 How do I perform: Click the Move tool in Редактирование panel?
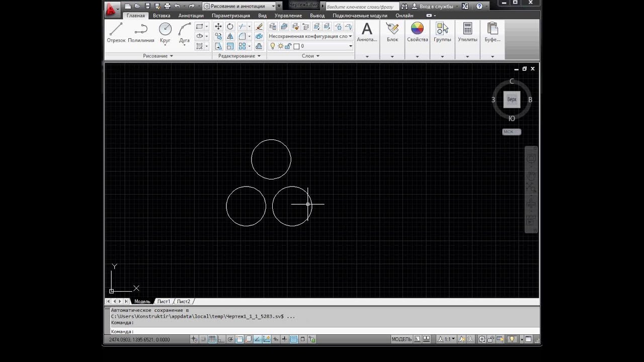pos(218,27)
